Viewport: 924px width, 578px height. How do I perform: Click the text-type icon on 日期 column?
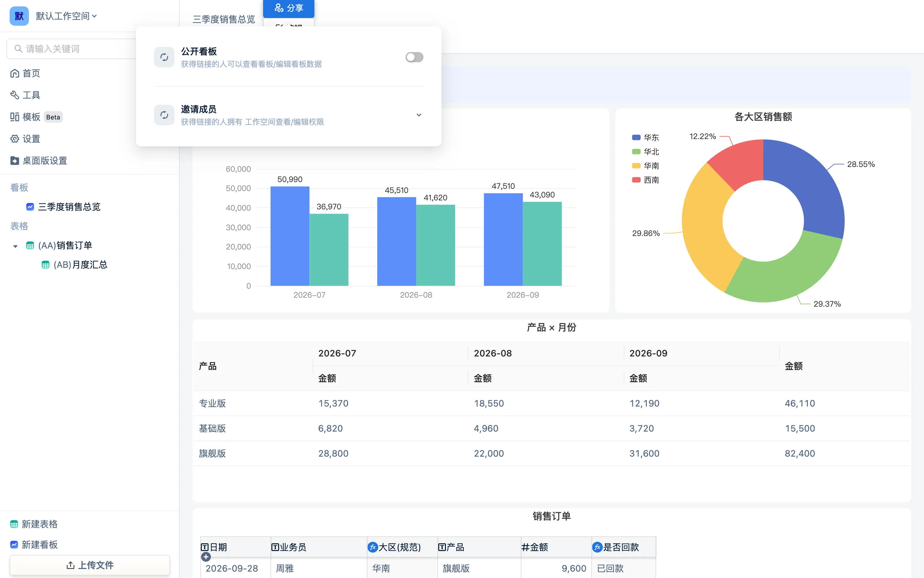tap(205, 547)
